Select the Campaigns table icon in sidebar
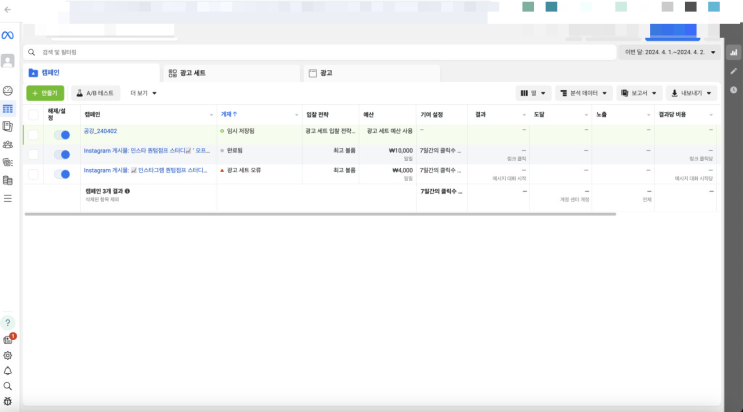This screenshot has width=743, height=412. pos(8,109)
